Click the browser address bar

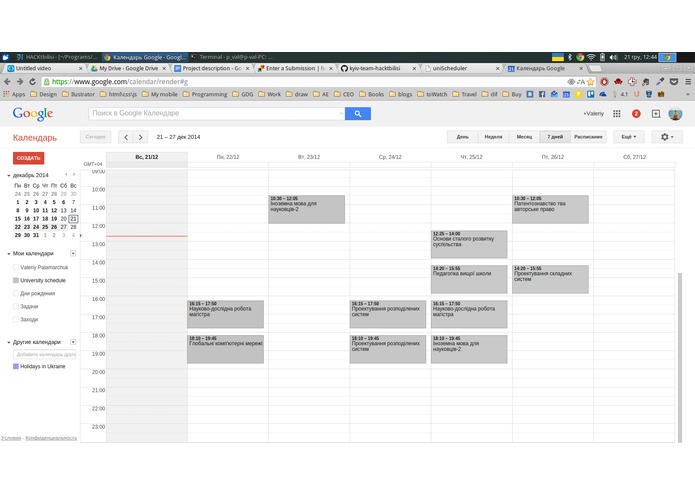(x=305, y=82)
